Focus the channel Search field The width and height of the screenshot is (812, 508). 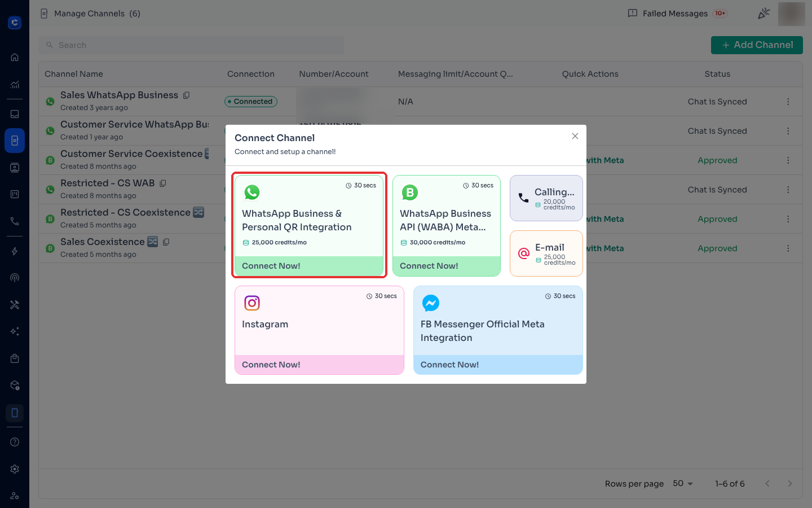point(191,45)
